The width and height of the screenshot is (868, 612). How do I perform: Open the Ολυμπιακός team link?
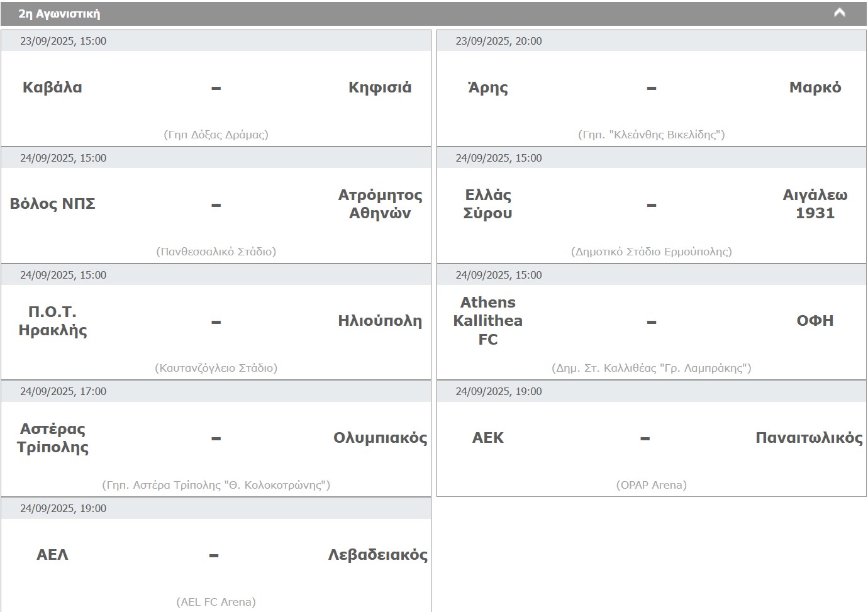(380, 438)
